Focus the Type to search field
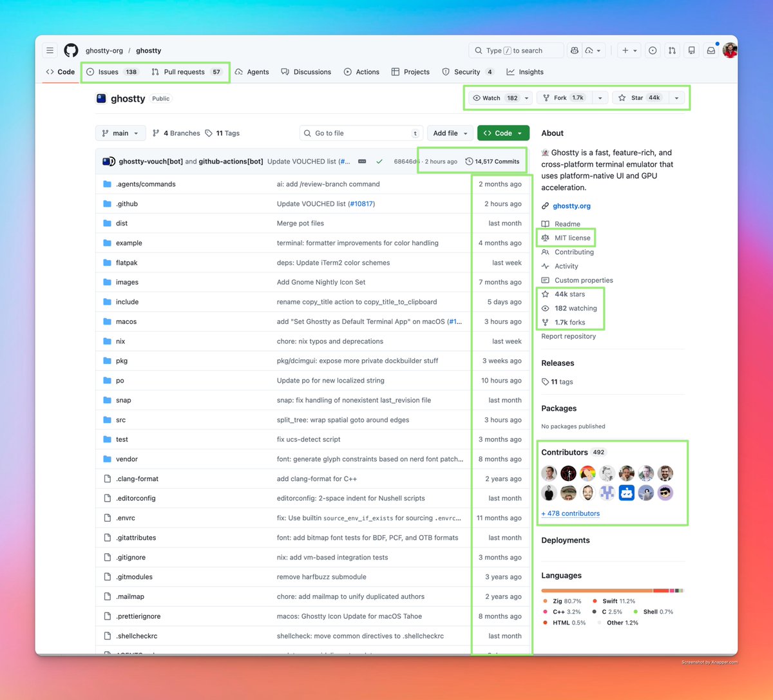Image resolution: width=773 pixels, height=700 pixels. (x=515, y=50)
